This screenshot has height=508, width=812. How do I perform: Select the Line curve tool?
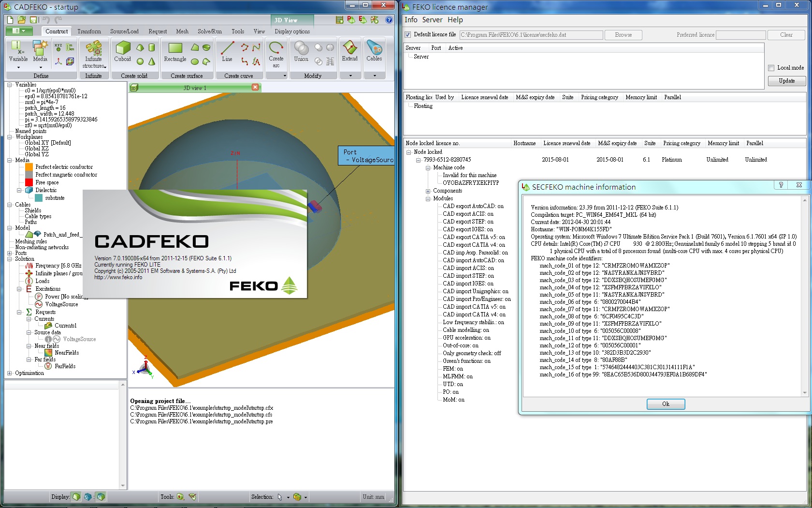(227, 52)
